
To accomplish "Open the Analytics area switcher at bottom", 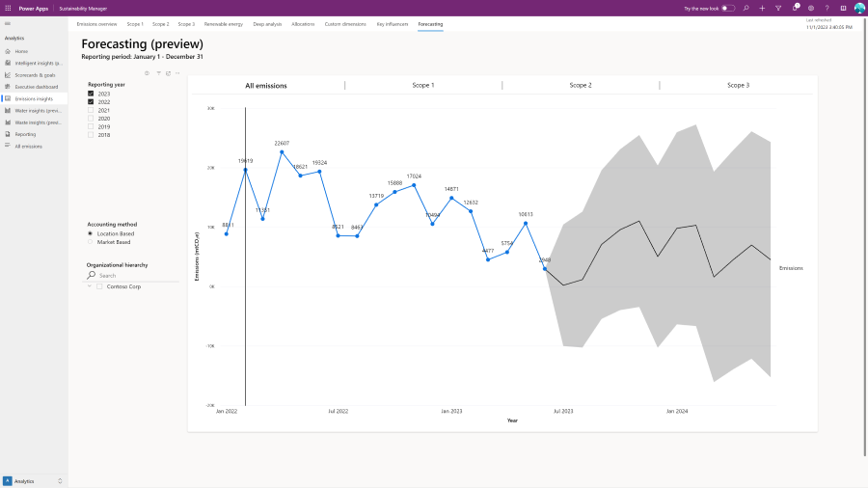I will [x=34, y=480].
